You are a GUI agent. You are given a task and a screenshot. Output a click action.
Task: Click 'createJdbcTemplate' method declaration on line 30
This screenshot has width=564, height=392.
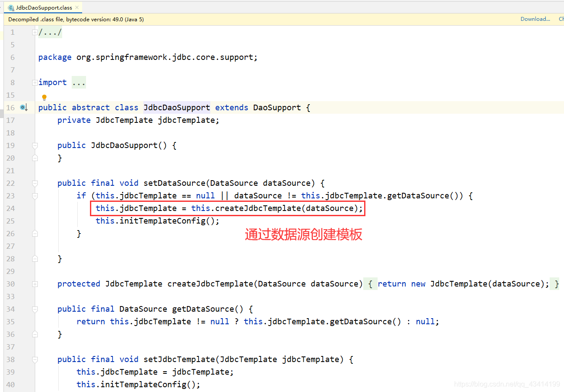[x=210, y=284]
